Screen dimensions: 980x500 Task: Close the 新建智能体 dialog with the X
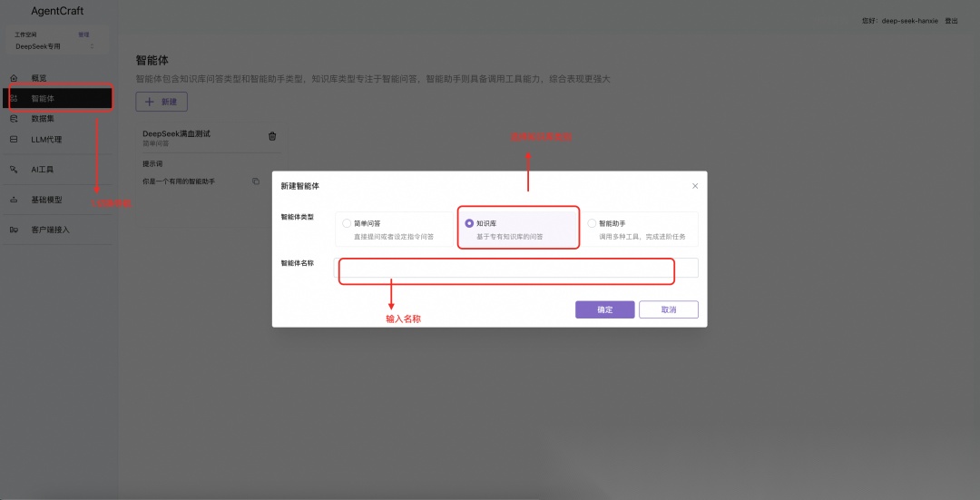695,186
